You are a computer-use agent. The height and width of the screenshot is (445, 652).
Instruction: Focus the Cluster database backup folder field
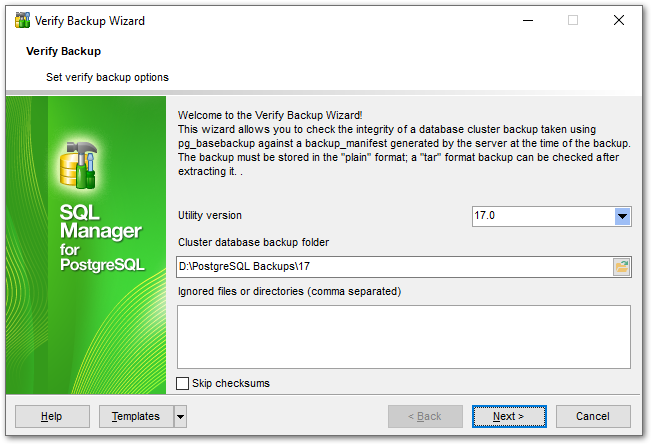point(393,266)
